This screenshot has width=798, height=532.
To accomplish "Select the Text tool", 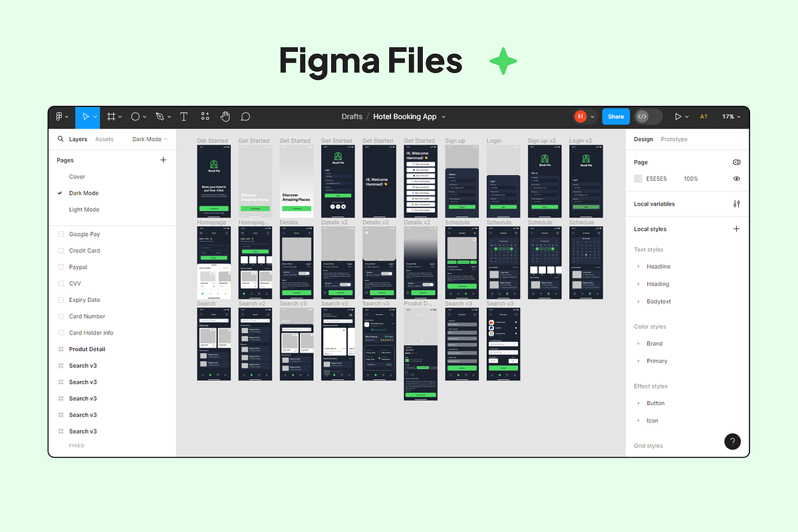I will [x=184, y=116].
